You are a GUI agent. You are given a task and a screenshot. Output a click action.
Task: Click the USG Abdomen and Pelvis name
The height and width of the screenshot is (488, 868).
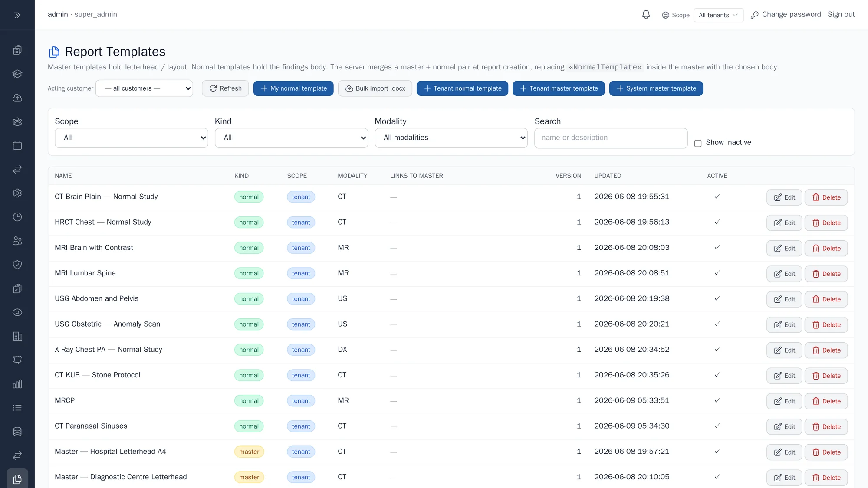tap(96, 298)
